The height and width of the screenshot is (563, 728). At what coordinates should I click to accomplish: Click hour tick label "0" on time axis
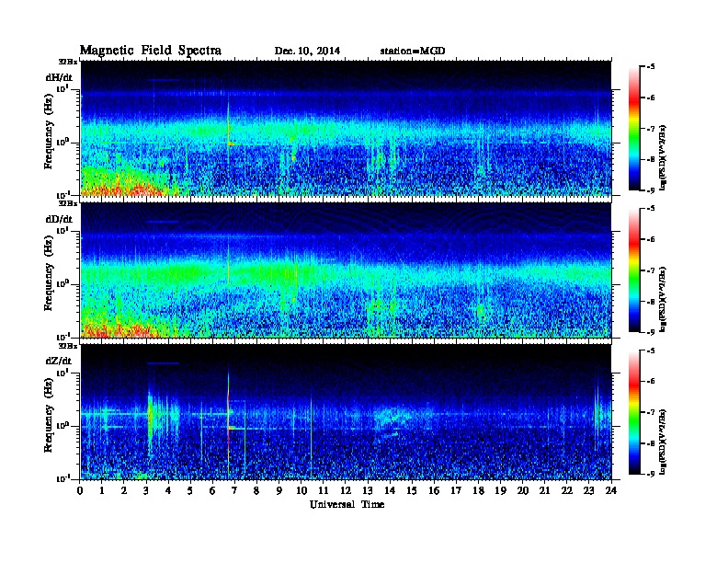[80, 491]
